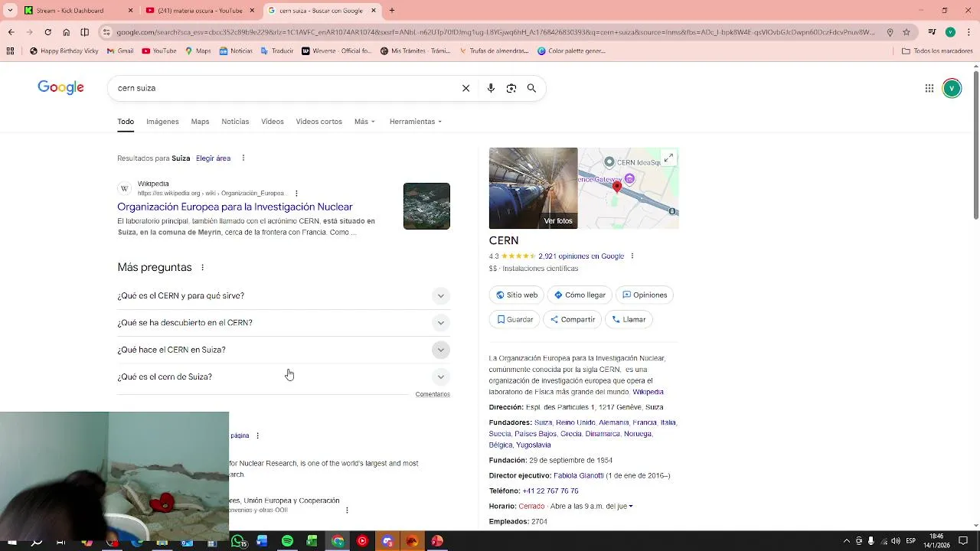The width and height of the screenshot is (980, 551).
Task: Submit search with the magnifier icon
Action: click(x=531, y=88)
